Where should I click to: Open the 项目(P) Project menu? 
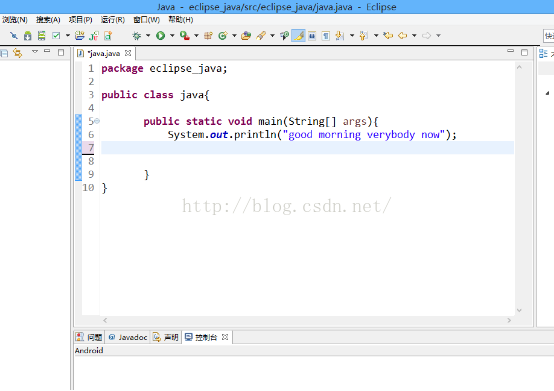click(x=80, y=20)
